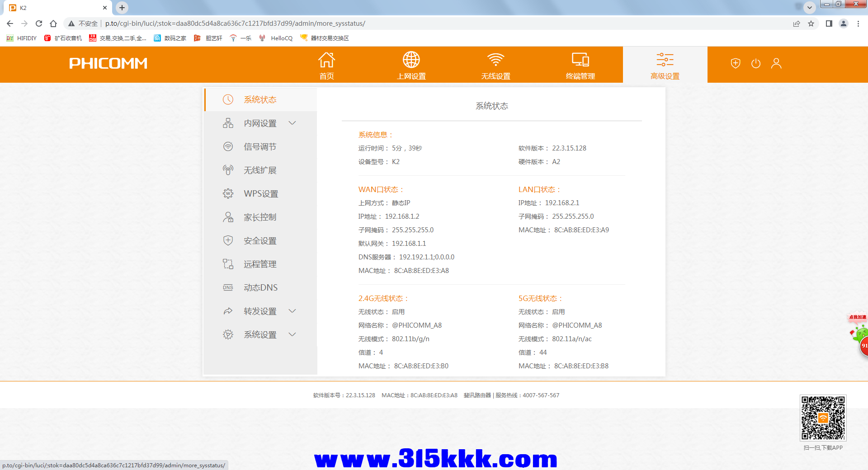Screen dimensions: 868x470
Task: Click the security shield icon in header
Action: click(x=736, y=63)
